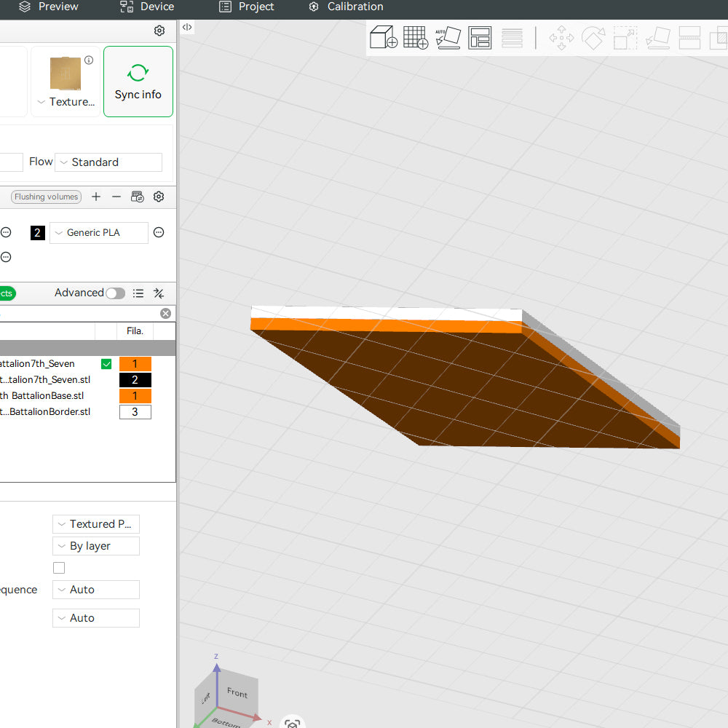Select the place-on-face tool
Screen dimensions: 728x728
657,37
